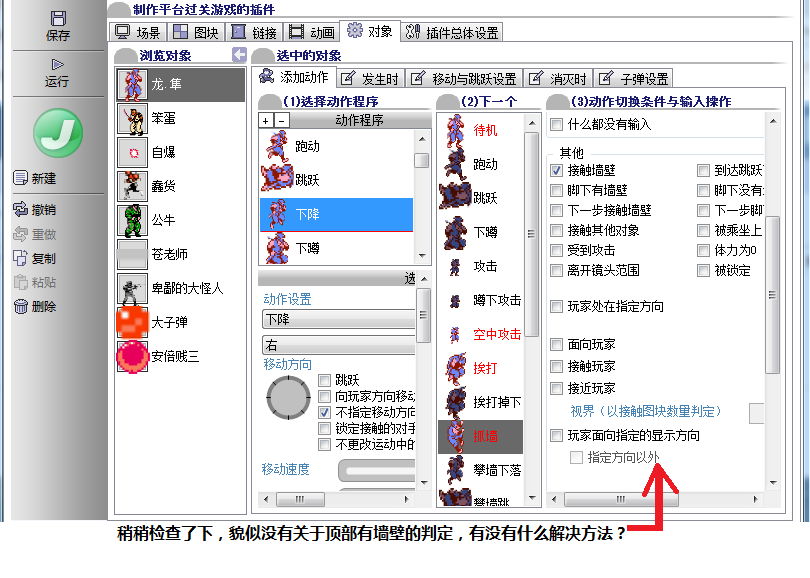Click the 新建 new icon
The width and height of the screenshot is (810, 578).
click(21, 178)
